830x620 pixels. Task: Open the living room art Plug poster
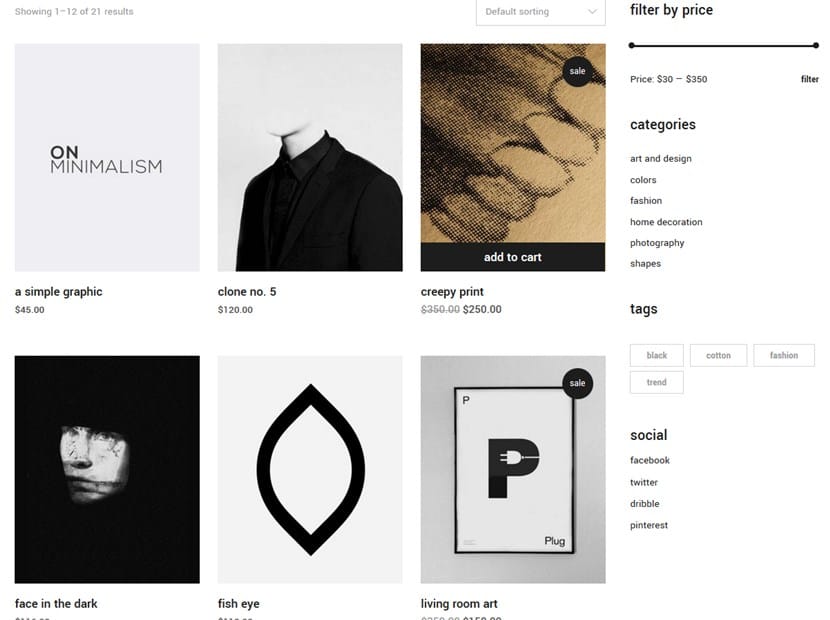513,470
